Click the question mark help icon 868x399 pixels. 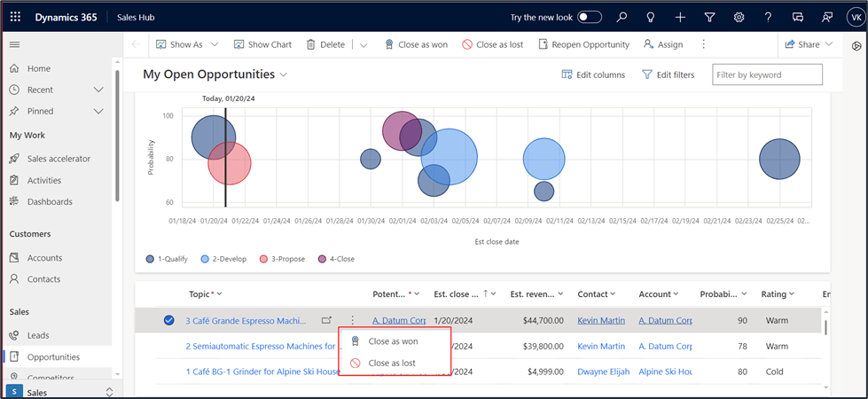click(769, 17)
